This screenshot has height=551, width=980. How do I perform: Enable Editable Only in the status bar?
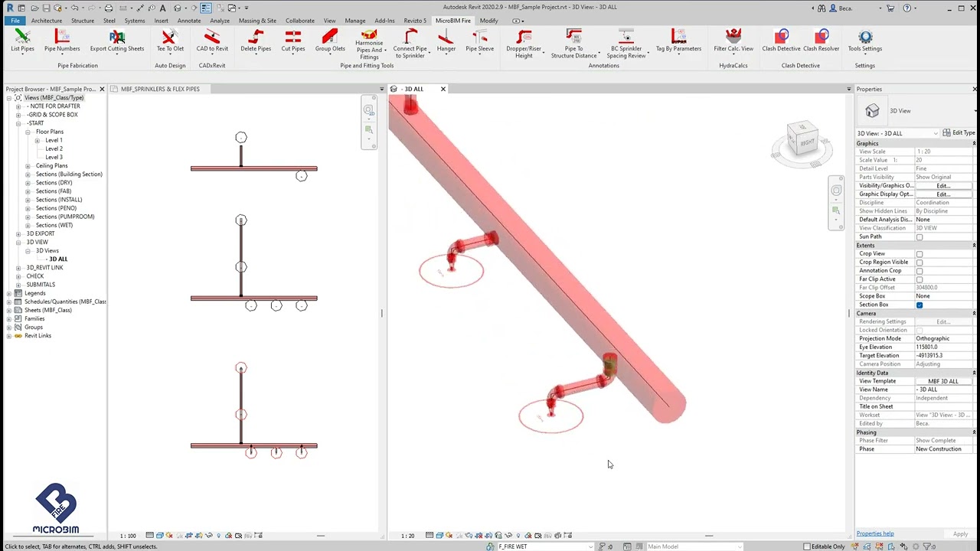(808, 546)
